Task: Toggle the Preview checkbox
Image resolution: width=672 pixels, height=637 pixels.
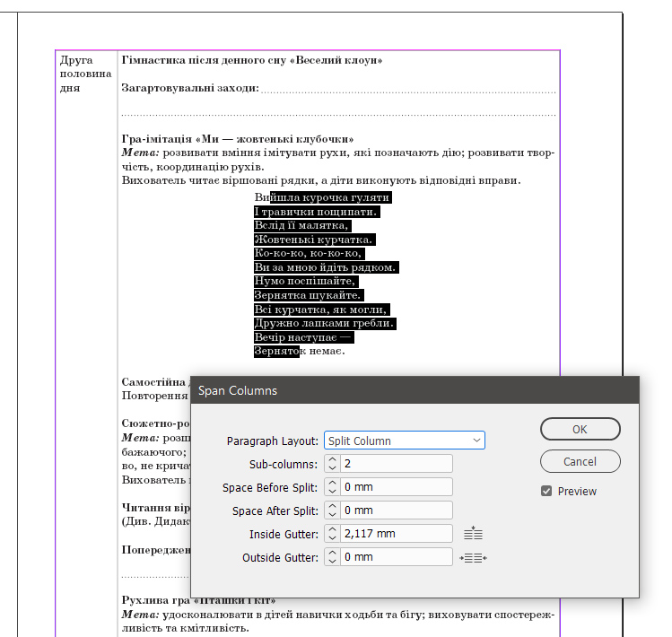Action: (x=546, y=492)
